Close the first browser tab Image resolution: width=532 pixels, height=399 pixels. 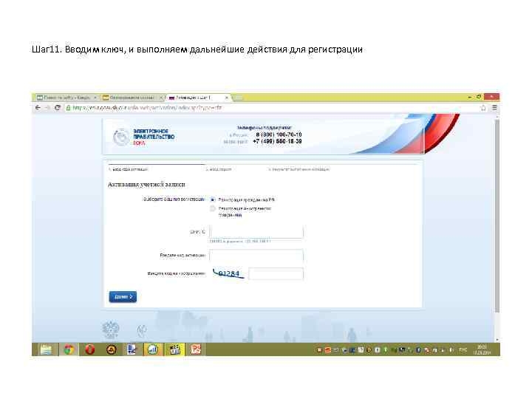(x=95, y=98)
